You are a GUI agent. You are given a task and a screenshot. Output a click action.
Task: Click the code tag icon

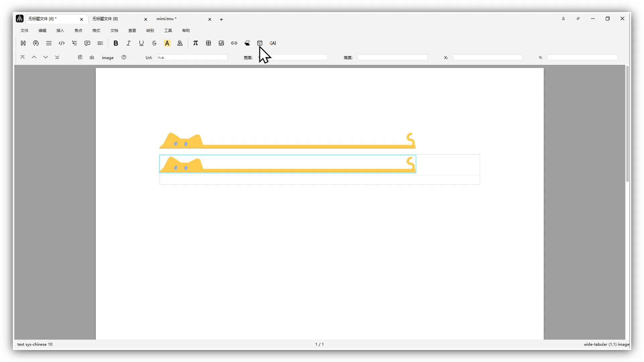coord(62,43)
